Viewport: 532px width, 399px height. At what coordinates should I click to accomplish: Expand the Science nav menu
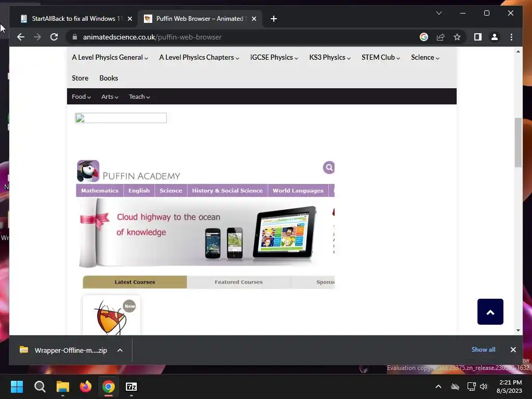425,57
